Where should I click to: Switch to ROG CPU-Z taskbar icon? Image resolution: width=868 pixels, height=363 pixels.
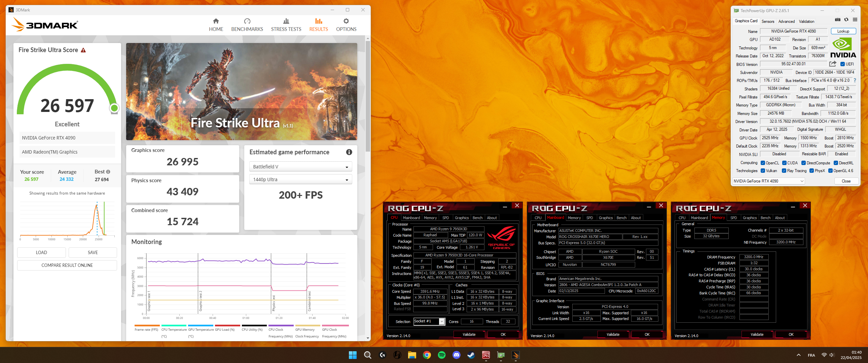coord(486,355)
